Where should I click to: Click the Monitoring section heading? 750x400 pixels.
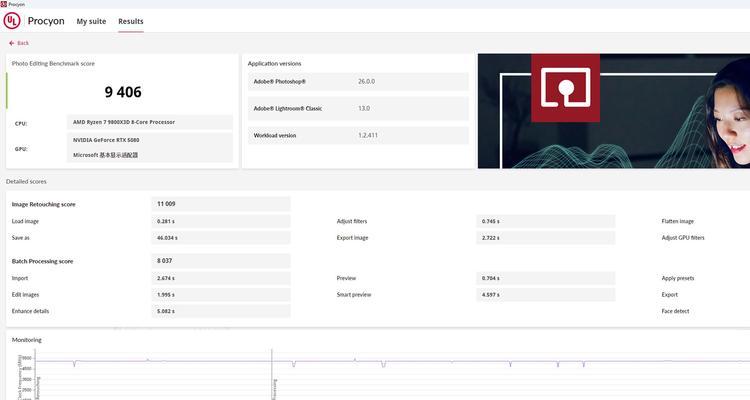pos(27,340)
